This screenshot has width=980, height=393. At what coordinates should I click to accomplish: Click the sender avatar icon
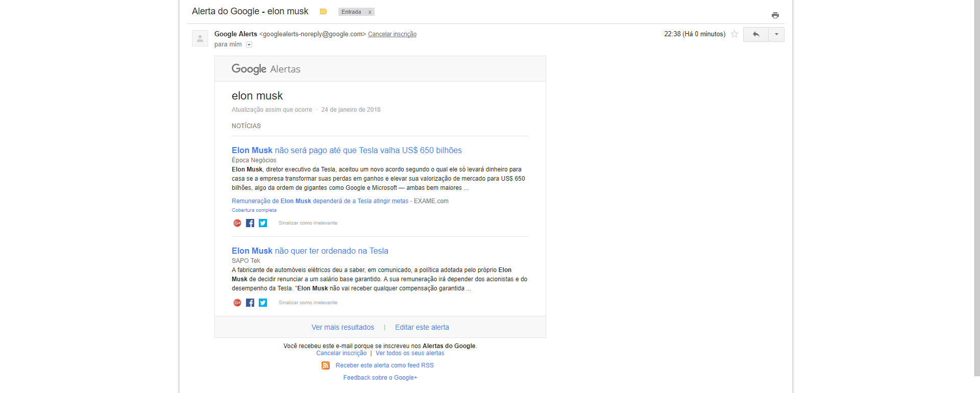[200, 38]
